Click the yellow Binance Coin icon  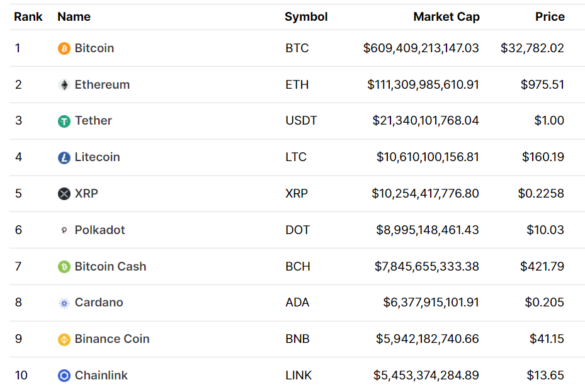[64, 340]
